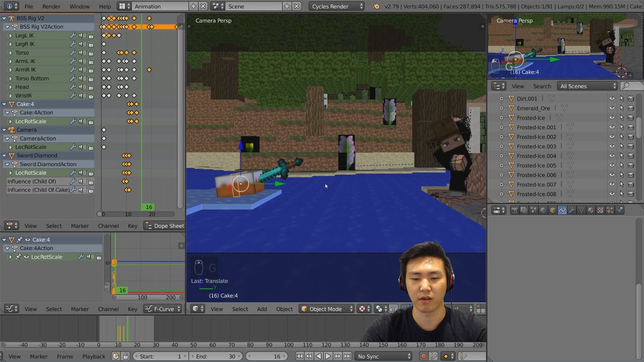This screenshot has width=644, height=362.
Task: Open the Material properties sphere tab
Action: (591, 210)
